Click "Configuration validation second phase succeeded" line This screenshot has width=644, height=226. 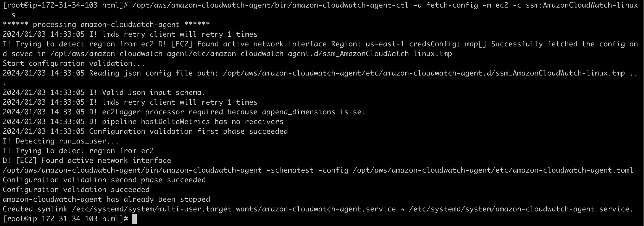coord(104,180)
